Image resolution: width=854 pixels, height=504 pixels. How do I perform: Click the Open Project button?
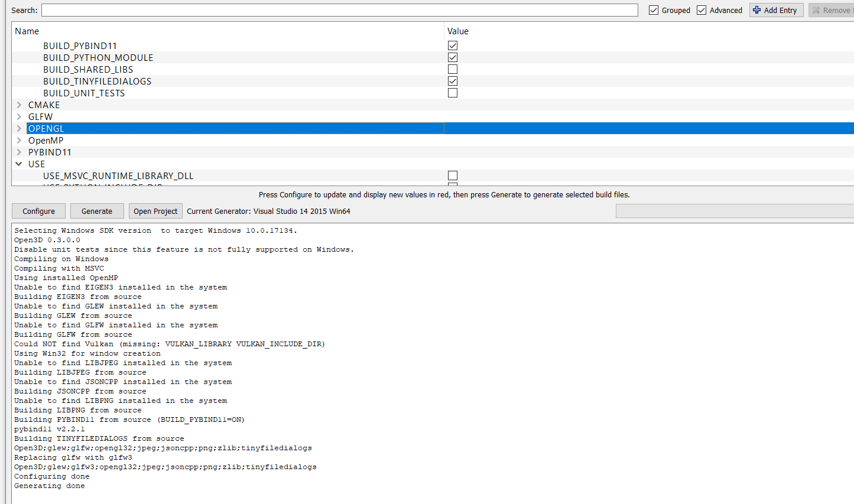[155, 211]
